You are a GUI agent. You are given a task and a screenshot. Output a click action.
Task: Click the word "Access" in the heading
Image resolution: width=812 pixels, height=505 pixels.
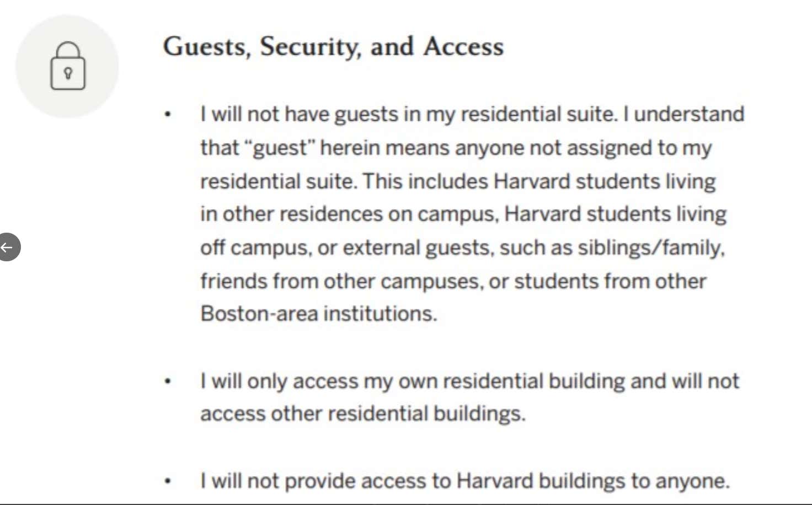click(x=463, y=46)
